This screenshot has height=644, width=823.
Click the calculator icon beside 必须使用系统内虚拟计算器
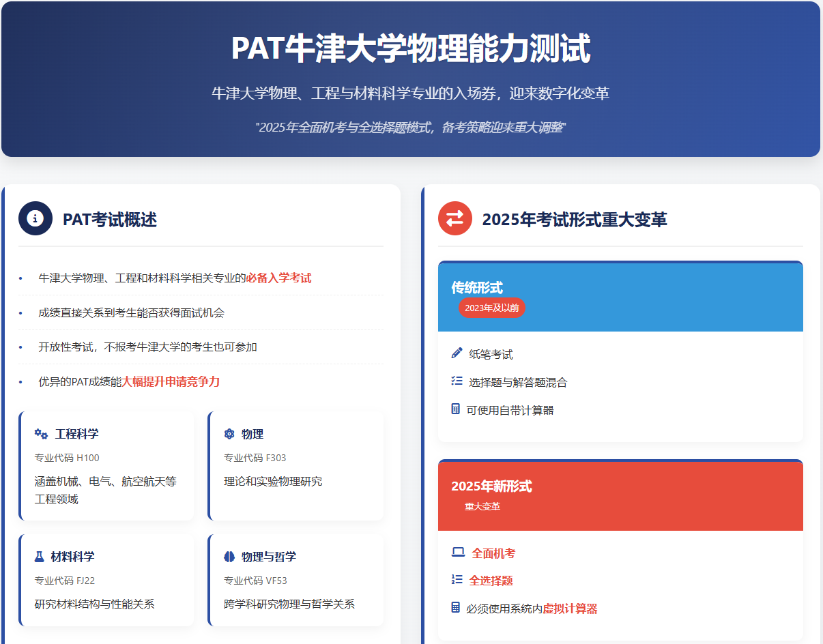456,607
